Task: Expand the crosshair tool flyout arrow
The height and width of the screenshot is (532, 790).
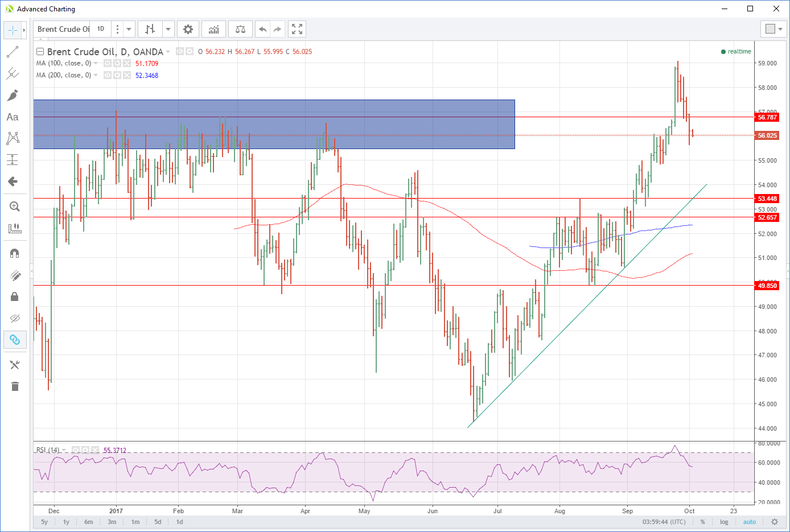Action: (24, 30)
